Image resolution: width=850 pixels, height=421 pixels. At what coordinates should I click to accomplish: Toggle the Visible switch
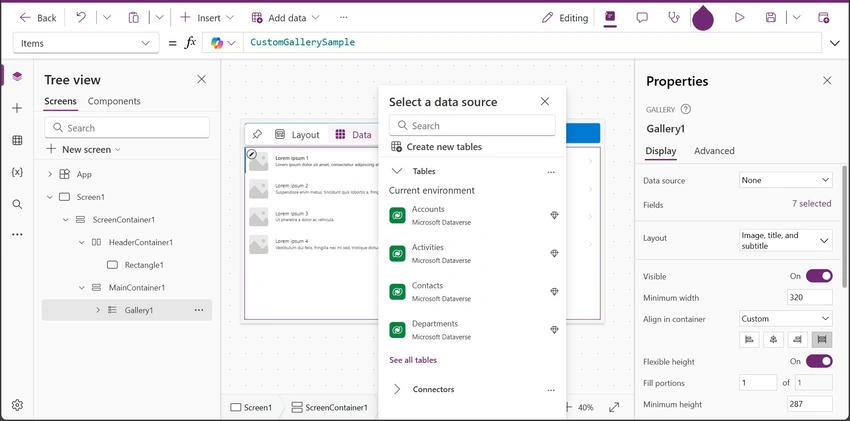(819, 276)
